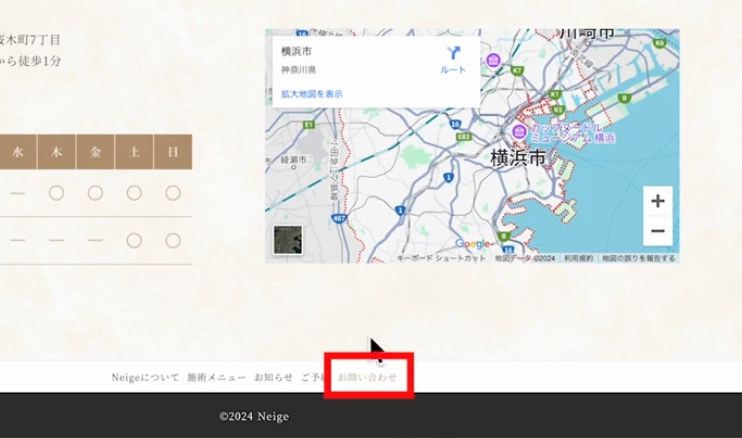
Task: Open the お知らせ footer link
Action: coord(273,377)
